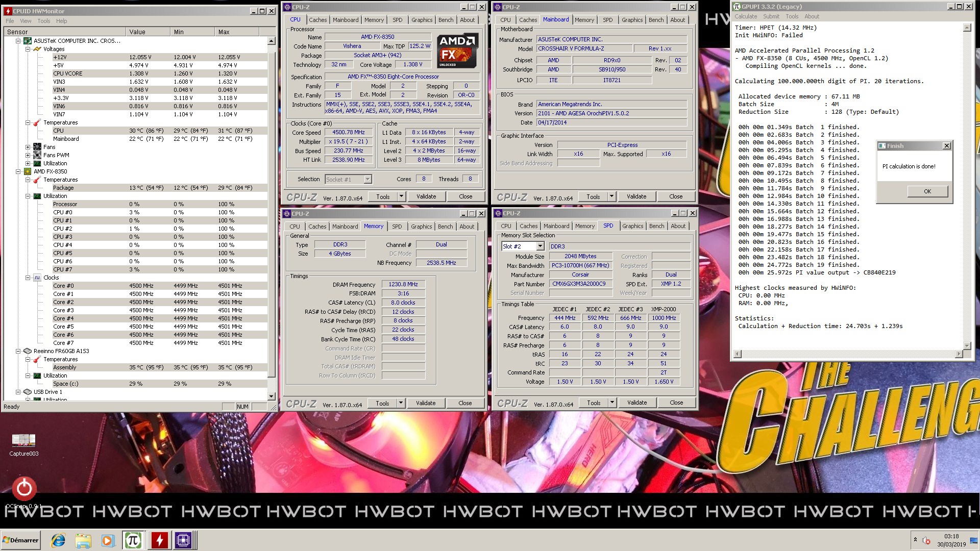Click the Fans PWM category icon
This screenshot has width=980, height=551.
[x=37, y=155]
